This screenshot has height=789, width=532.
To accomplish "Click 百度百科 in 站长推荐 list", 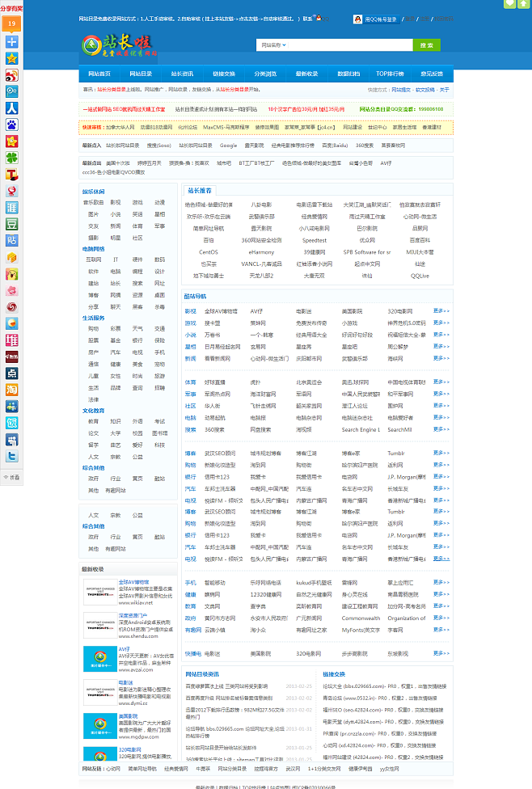I will click(x=420, y=240).
